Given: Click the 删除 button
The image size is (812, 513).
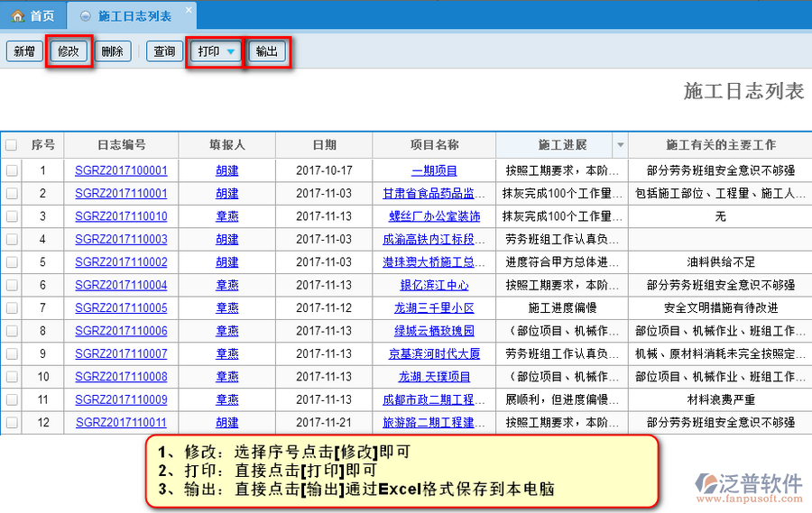Looking at the screenshot, I should 113,51.
